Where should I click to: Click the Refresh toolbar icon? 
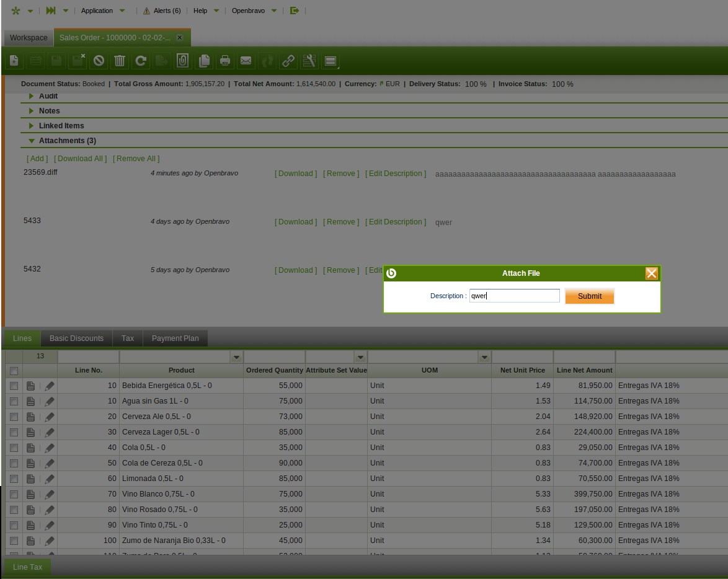coord(141,61)
